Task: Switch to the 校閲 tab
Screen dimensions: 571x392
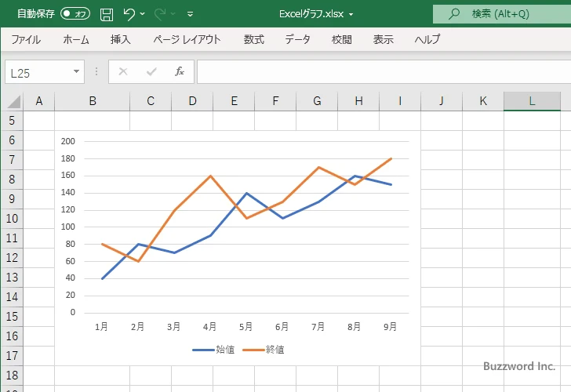Action: coord(342,39)
